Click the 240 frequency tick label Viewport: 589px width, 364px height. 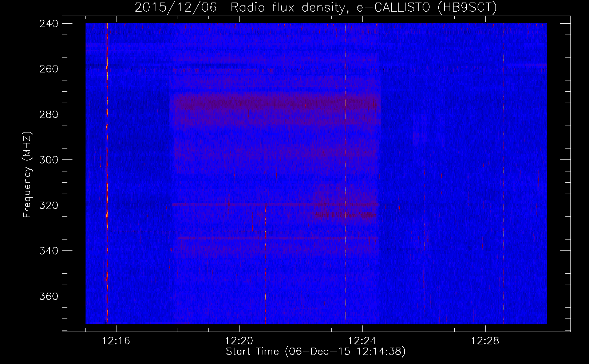[x=49, y=24]
